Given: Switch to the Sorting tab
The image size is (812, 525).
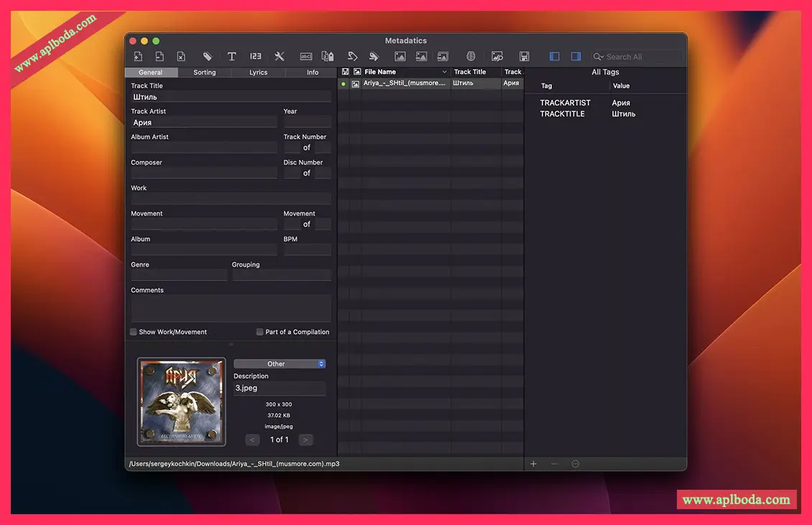Looking at the screenshot, I should 204,73.
